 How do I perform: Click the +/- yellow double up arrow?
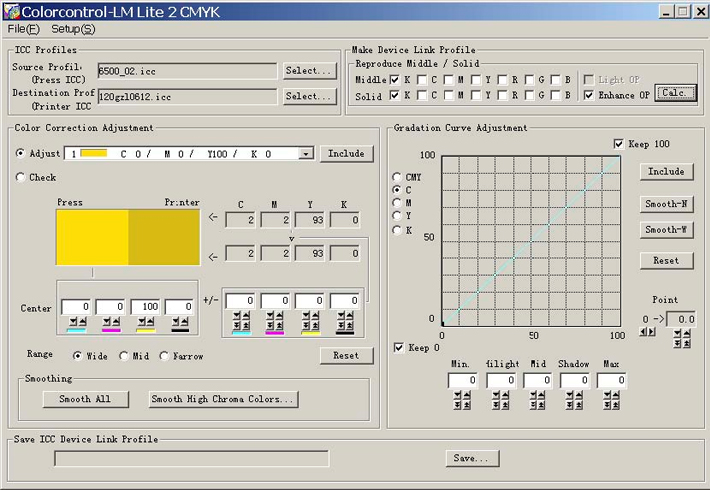coord(315,325)
